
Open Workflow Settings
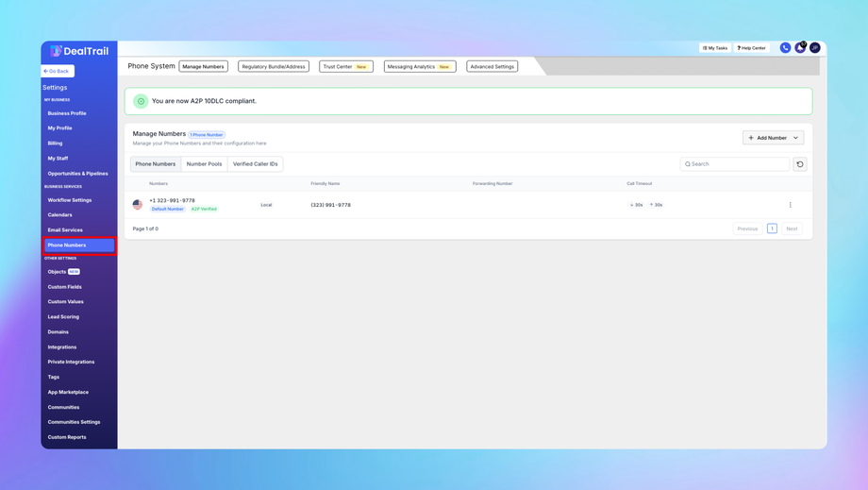click(70, 200)
